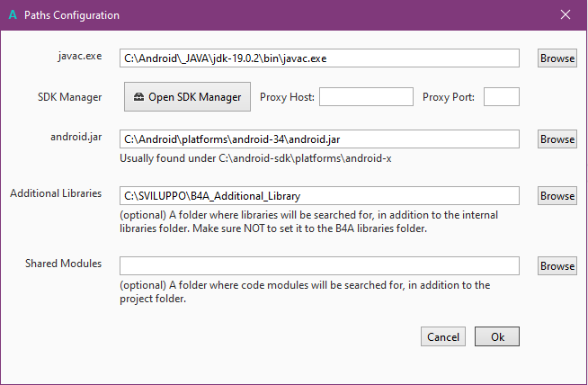This screenshot has width=588, height=385.
Task: Click the Additional Libraries folder field
Action: coord(319,195)
